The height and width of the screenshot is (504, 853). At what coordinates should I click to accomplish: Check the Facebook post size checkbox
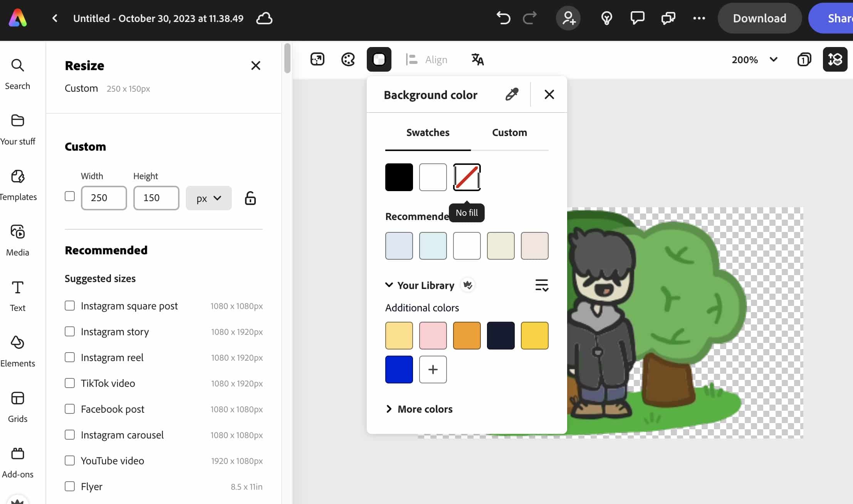click(x=70, y=408)
